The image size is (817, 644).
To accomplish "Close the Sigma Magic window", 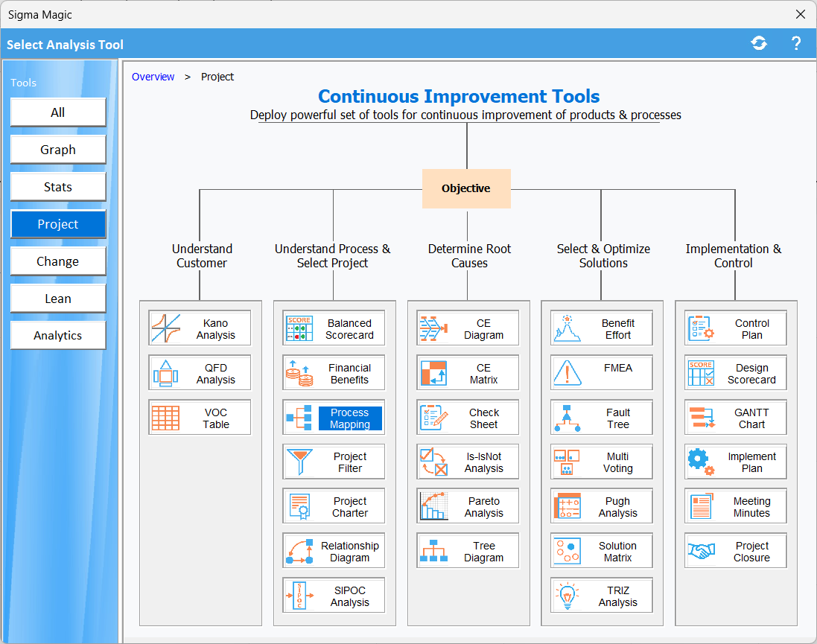I will [801, 14].
